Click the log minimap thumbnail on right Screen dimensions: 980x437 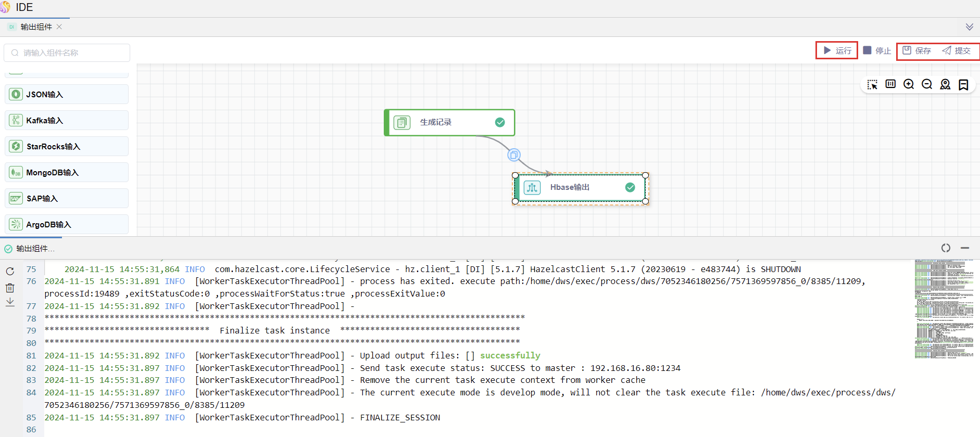(x=944, y=309)
